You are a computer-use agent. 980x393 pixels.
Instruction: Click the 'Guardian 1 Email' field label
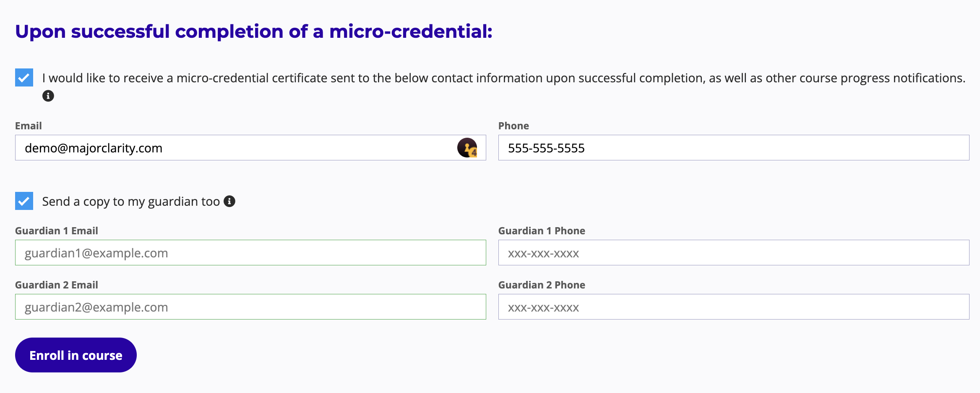57,231
